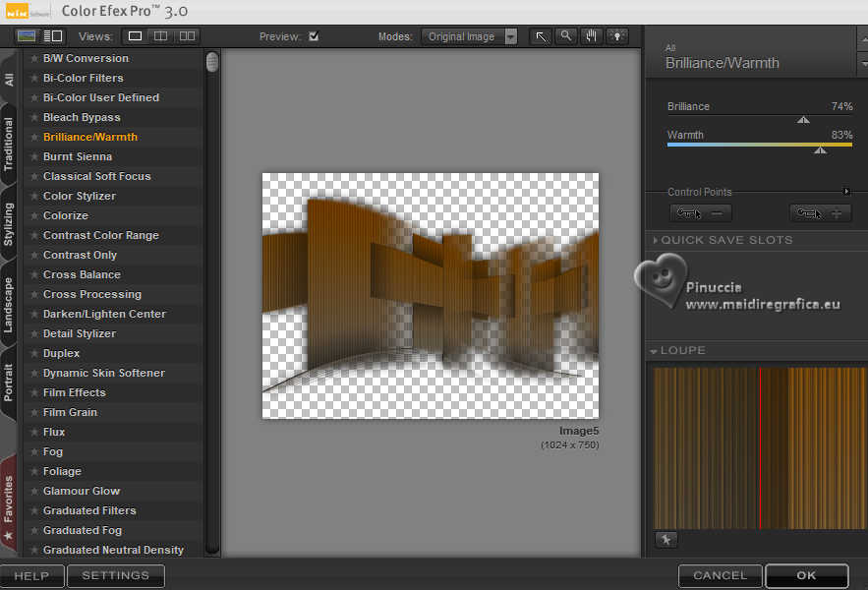Choose the hand pan tool
The height and width of the screenshot is (590, 868).
(x=591, y=36)
